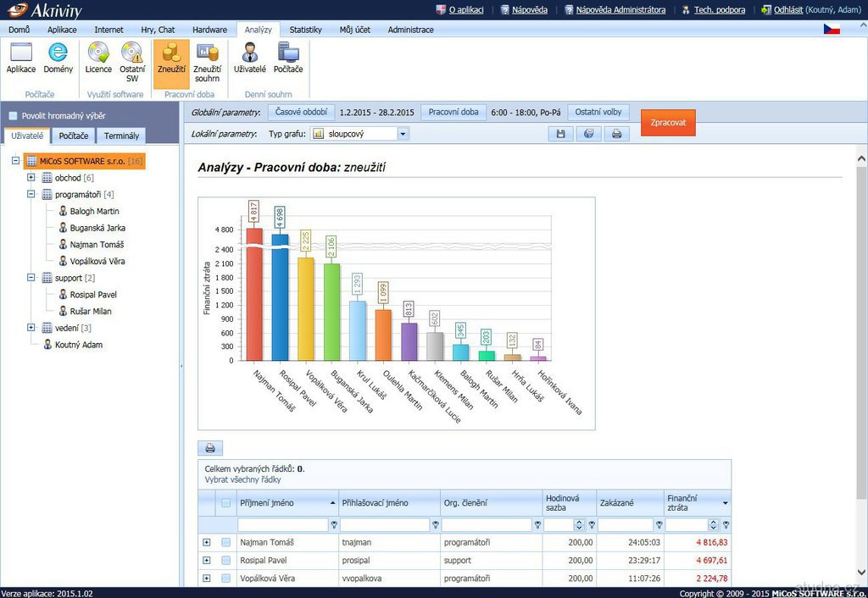Screen dimensions: 868x598
Task: Check the Najman Tomáš row checkbox
Action: [x=225, y=543]
